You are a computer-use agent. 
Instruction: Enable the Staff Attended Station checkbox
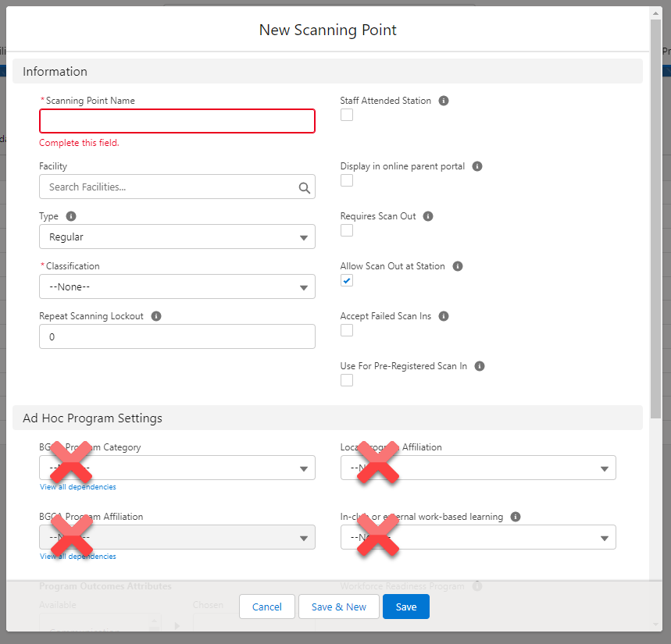point(346,115)
